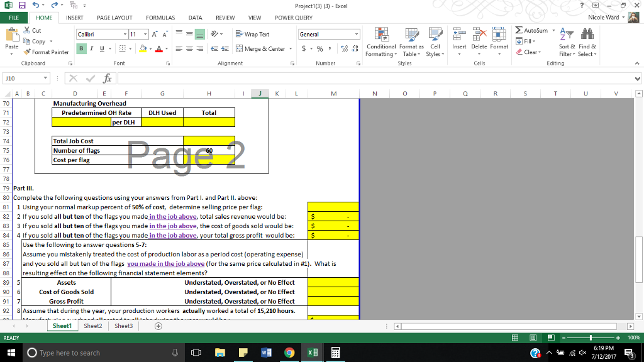The image size is (644, 362).
Task: Open the font color dropdown arrow
Action: pos(166,48)
